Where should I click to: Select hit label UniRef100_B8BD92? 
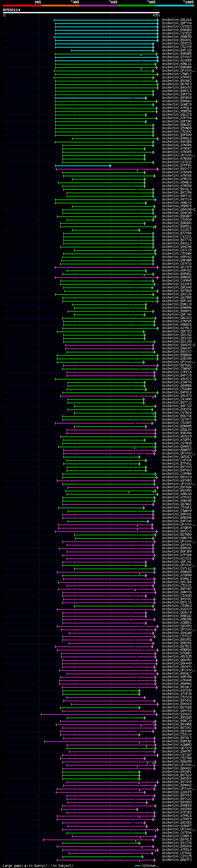click(177, 277)
